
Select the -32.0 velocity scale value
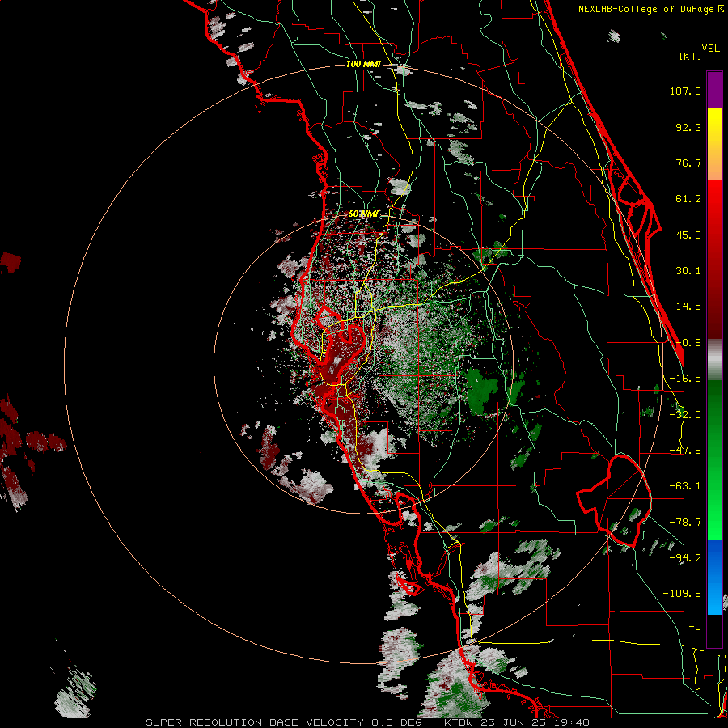[685, 415]
